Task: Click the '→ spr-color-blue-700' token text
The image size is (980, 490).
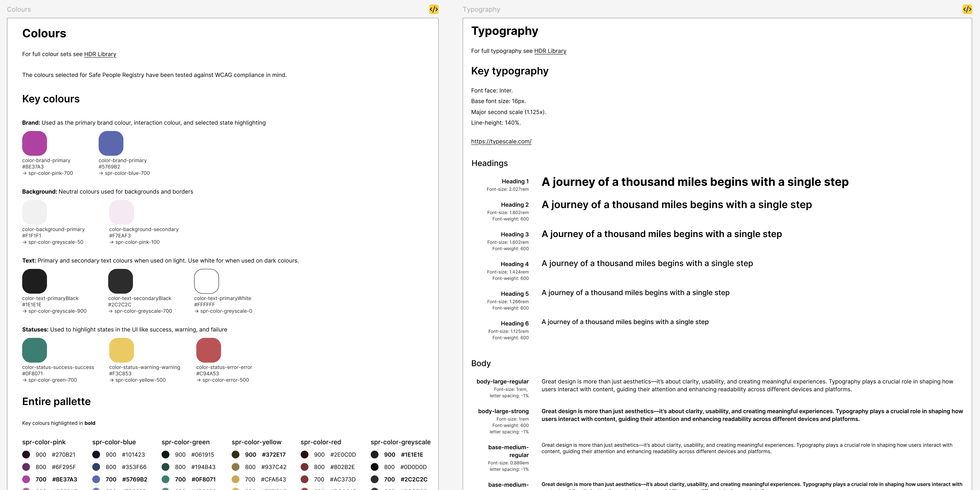Action: (124, 173)
